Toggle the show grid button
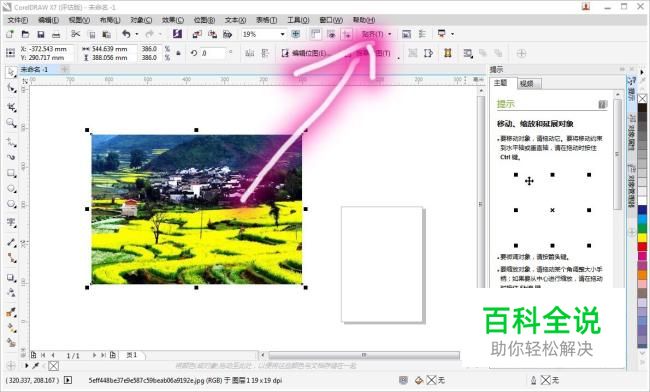 (x=331, y=34)
